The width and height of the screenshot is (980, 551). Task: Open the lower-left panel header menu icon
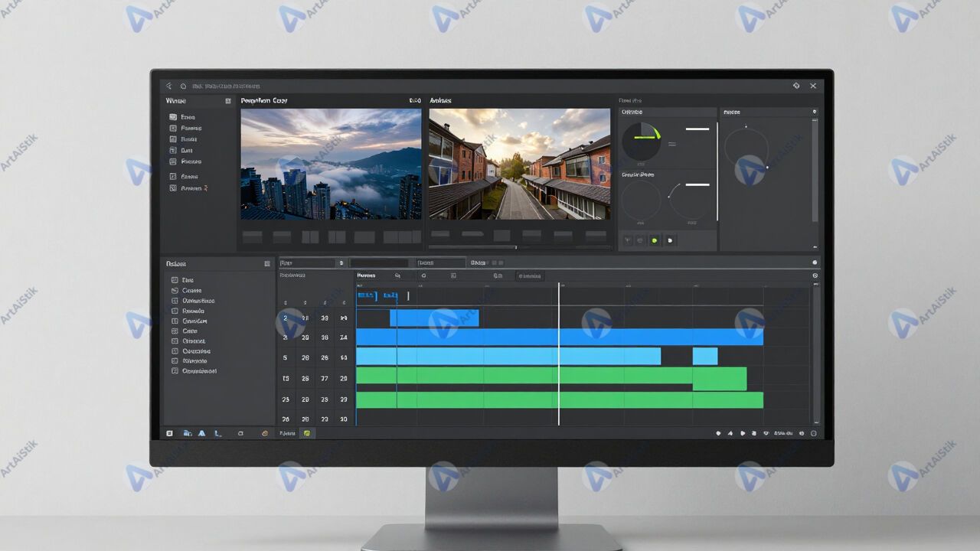tap(266, 263)
